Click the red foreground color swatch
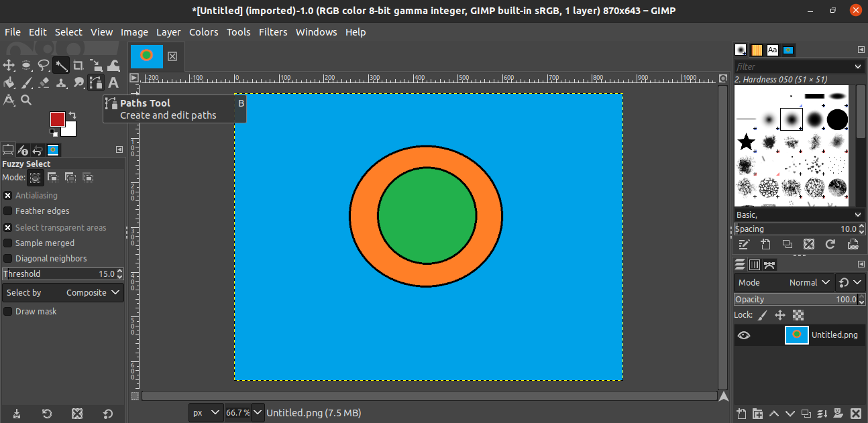The height and width of the screenshot is (423, 868). [x=58, y=119]
